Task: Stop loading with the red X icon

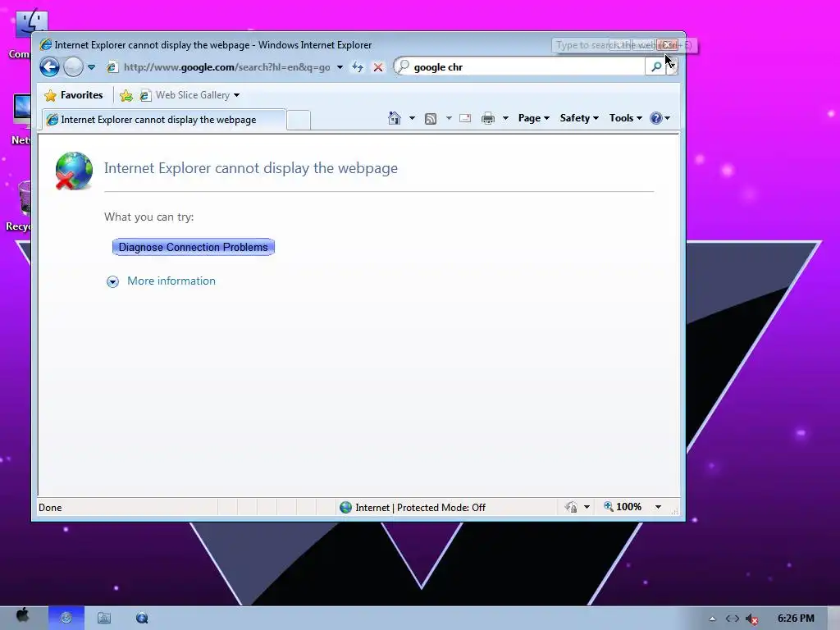Action: (378, 67)
